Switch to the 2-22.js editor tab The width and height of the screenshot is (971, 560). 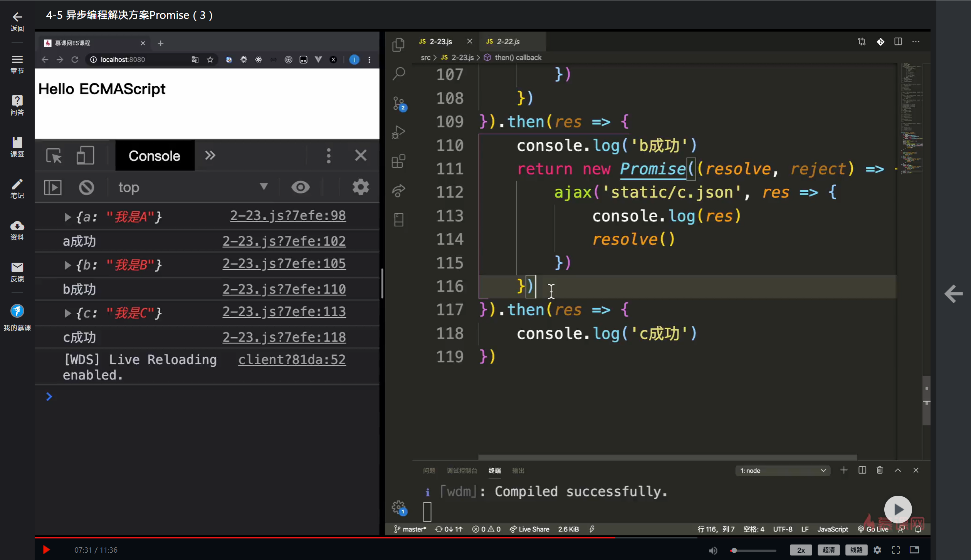507,42
